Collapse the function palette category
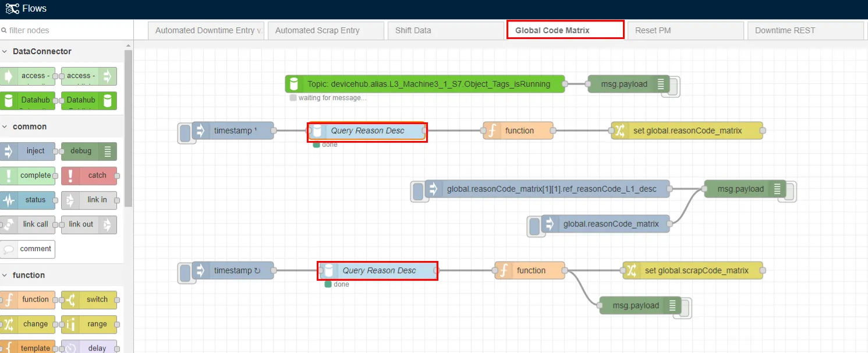868x353 pixels. coord(61,275)
